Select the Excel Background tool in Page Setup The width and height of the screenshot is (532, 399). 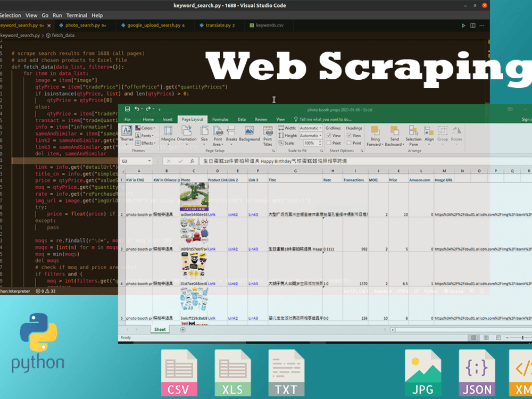click(249, 132)
